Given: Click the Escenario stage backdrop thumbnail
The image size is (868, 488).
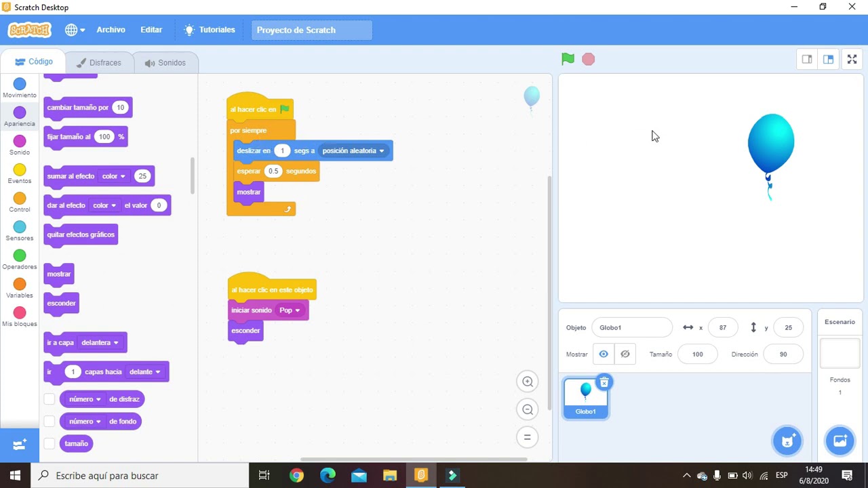Looking at the screenshot, I should pos(840,353).
